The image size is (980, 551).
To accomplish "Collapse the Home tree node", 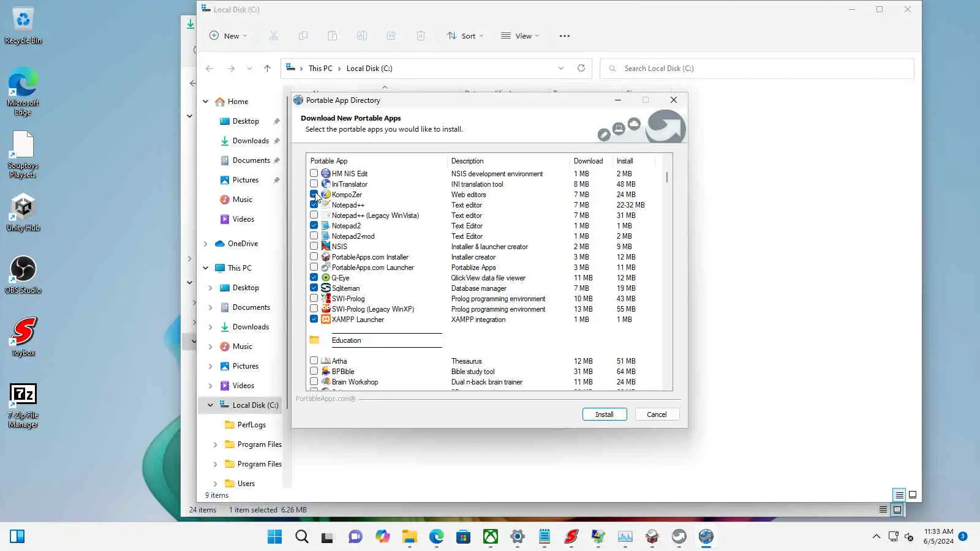I will point(206,102).
